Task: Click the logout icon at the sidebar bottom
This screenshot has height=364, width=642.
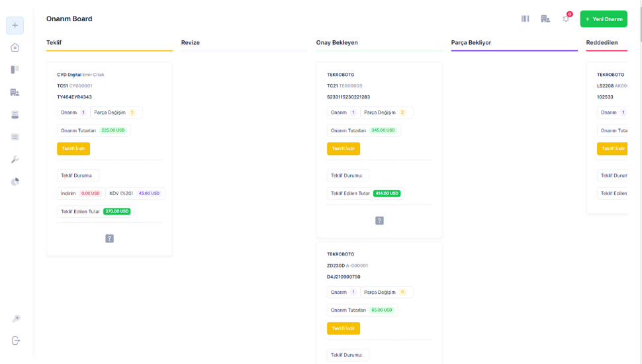Action: pos(16,340)
